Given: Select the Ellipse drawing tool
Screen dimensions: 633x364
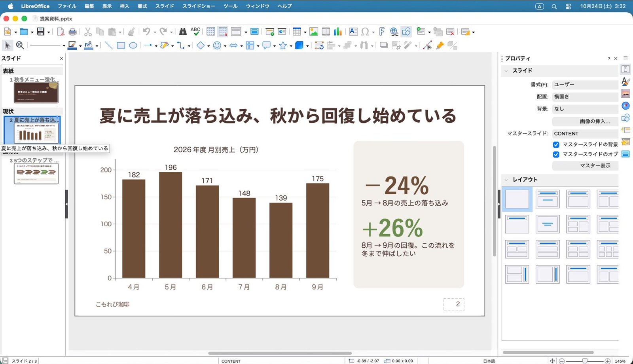Looking at the screenshot, I should [133, 45].
